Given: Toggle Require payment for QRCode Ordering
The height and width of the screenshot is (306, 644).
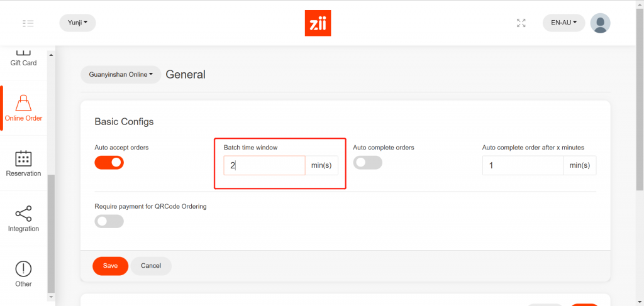Looking at the screenshot, I should pyautogui.click(x=109, y=222).
